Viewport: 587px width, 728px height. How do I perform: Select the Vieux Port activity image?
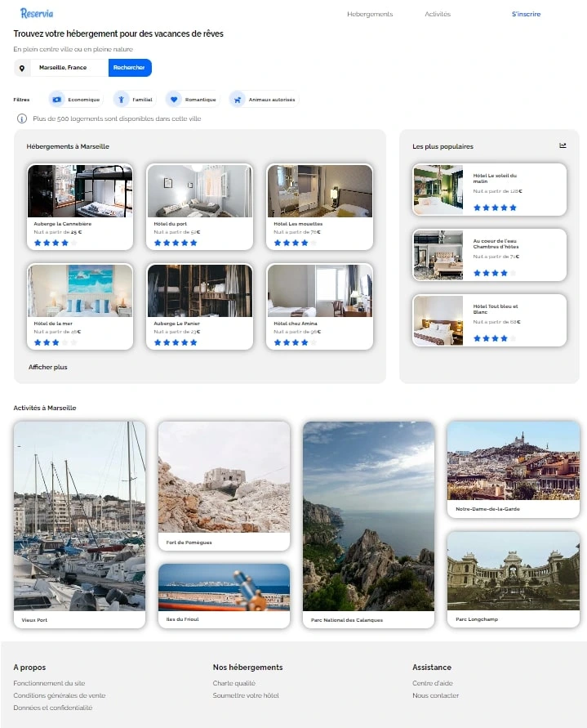(x=80, y=515)
